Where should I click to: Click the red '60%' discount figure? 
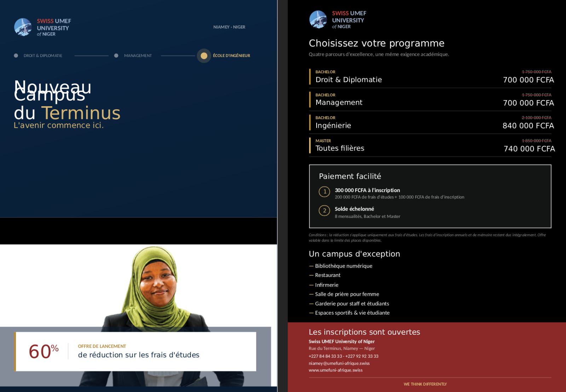pyautogui.click(x=44, y=352)
